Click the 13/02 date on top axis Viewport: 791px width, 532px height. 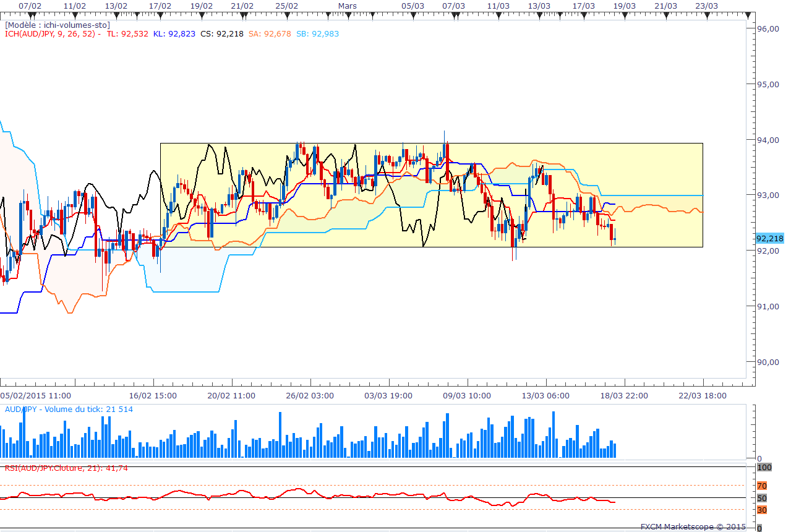pyautogui.click(x=116, y=5)
